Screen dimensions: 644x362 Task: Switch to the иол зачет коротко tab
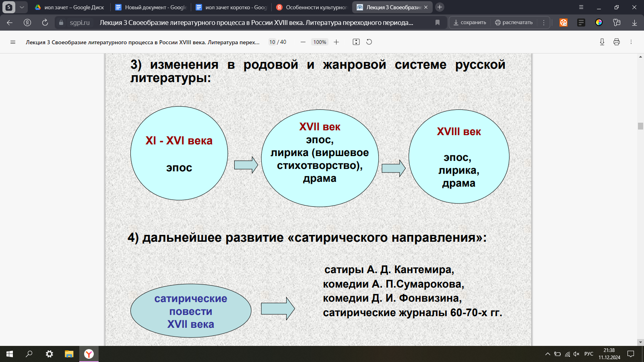pyautogui.click(x=231, y=7)
